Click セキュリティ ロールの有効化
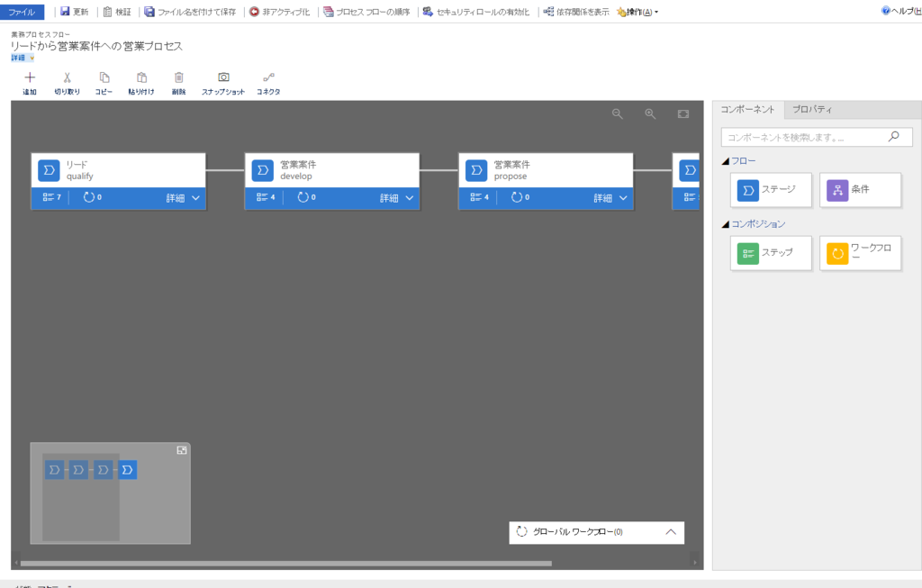The width and height of the screenshot is (922, 588). 476,12
